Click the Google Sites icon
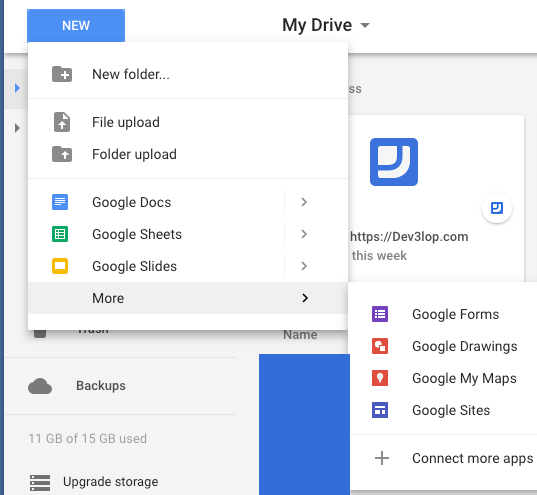Viewport: 537px width, 495px height. 380,410
